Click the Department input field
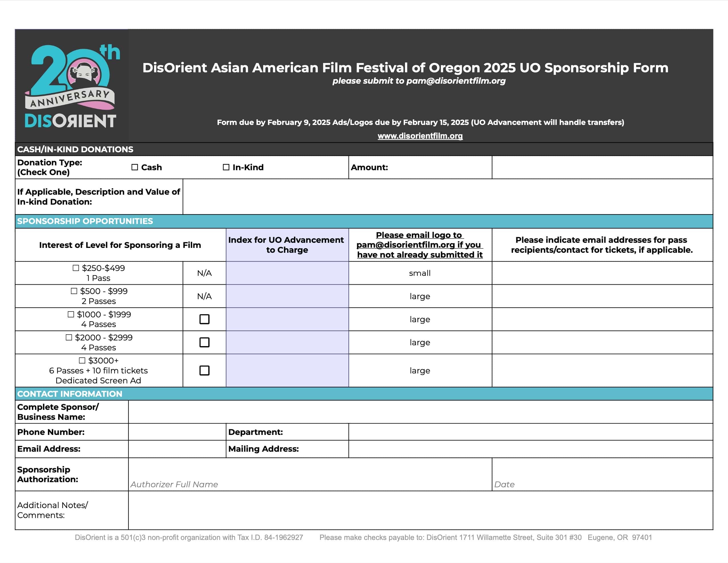 pos(530,432)
